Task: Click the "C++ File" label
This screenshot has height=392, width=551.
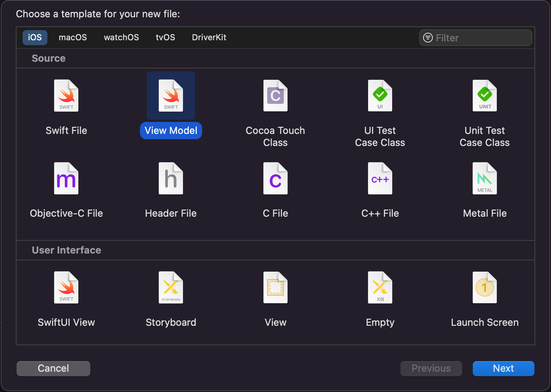Action: click(380, 213)
